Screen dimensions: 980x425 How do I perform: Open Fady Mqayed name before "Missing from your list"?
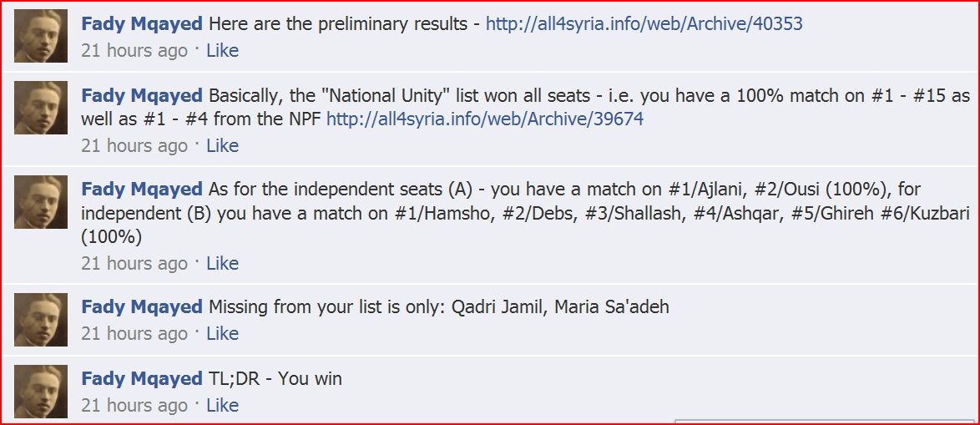[142, 307]
